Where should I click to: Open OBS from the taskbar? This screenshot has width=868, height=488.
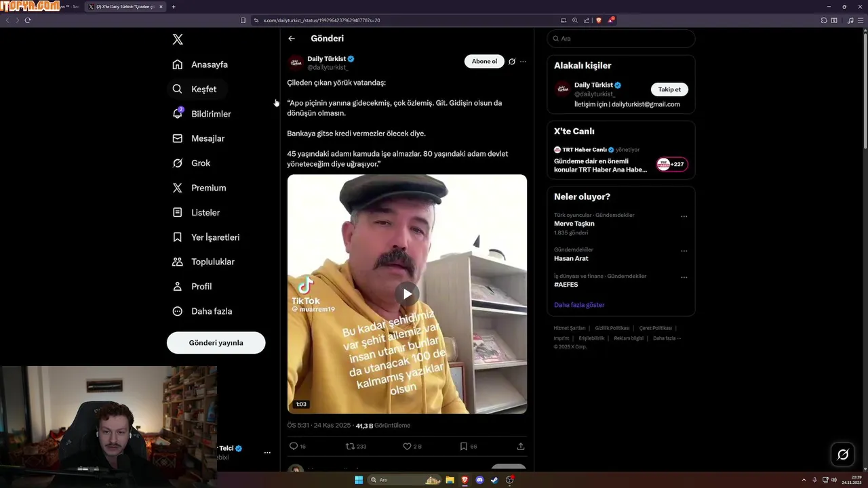click(x=510, y=480)
